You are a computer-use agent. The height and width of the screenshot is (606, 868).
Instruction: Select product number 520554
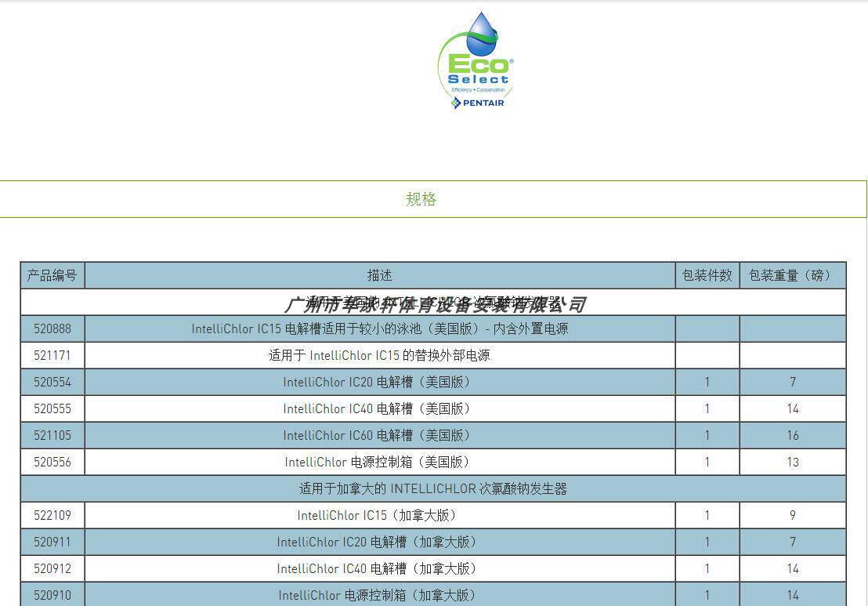pyautogui.click(x=52, y=382)
